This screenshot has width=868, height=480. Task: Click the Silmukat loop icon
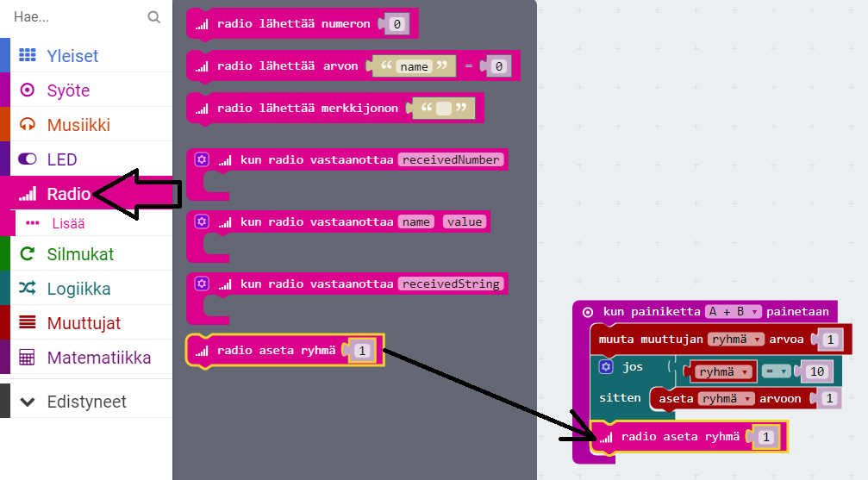pyautogui.click(x=28, y=254)
